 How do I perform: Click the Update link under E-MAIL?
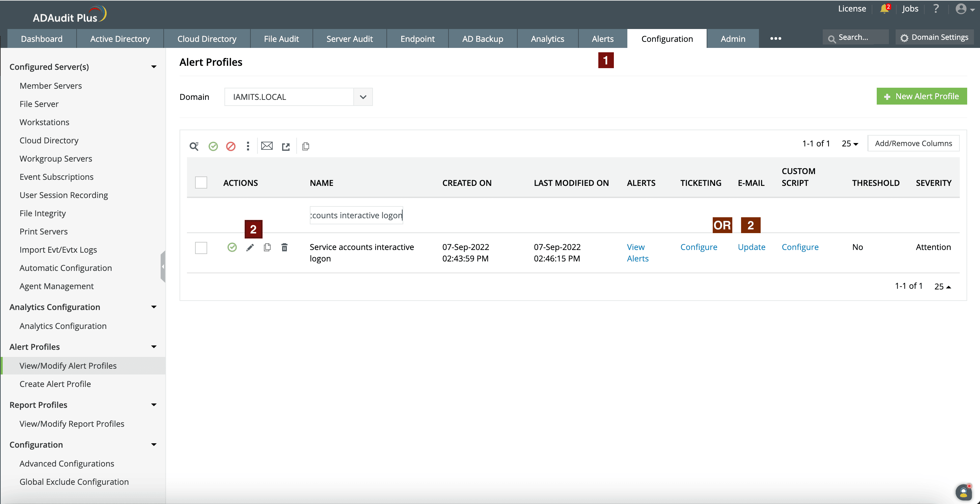click(x=751, y=247)
